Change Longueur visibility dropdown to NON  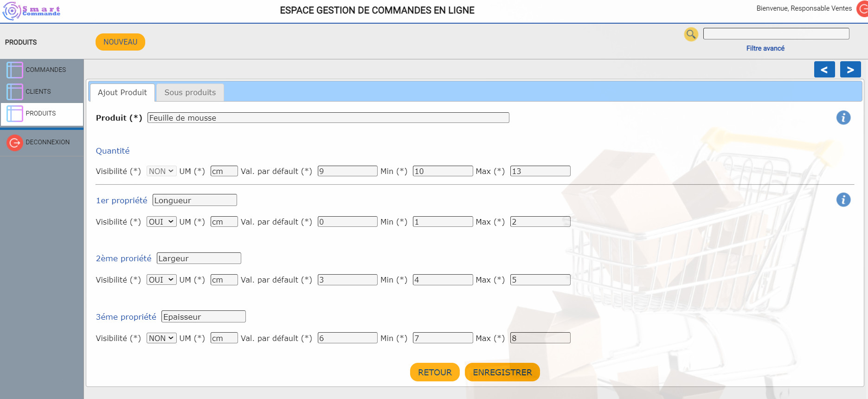click(161, 221)
